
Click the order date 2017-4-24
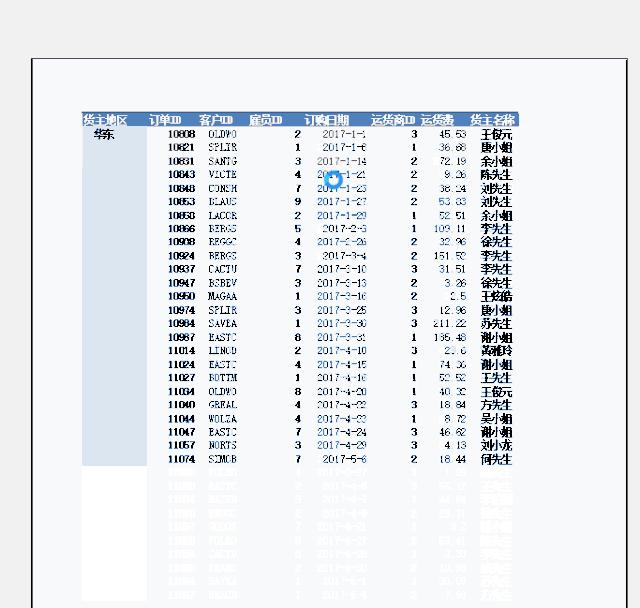click(x=342, y=432)
